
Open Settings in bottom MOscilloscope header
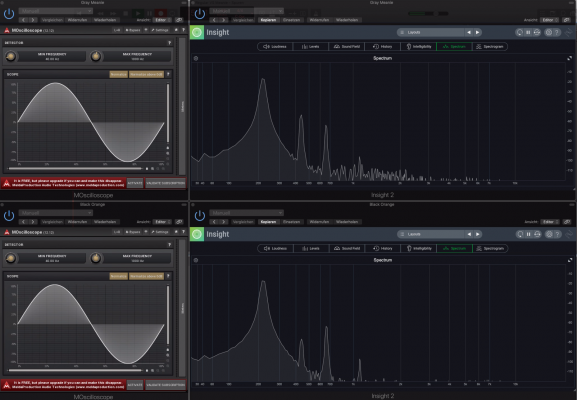point(160,232)
